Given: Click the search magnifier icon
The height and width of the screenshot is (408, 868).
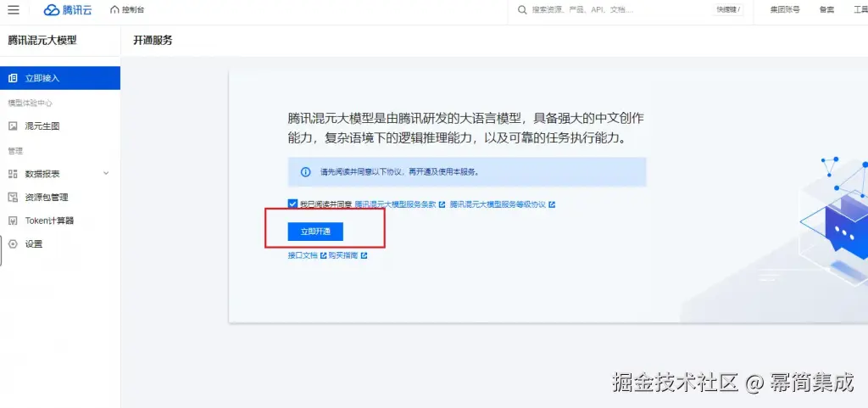Looking at the screenshot, I should [522, 10].
